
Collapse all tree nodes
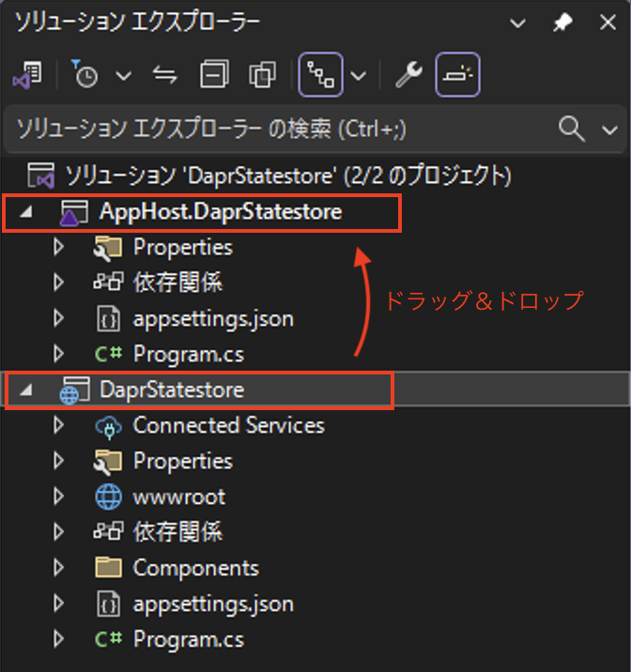click(x=214, y=74)
